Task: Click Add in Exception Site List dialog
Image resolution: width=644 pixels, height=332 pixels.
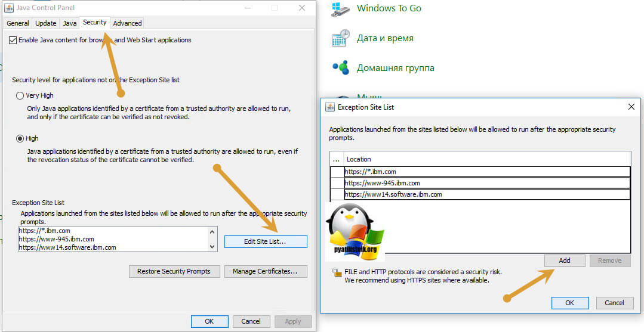Action: [x=564, y=260]
